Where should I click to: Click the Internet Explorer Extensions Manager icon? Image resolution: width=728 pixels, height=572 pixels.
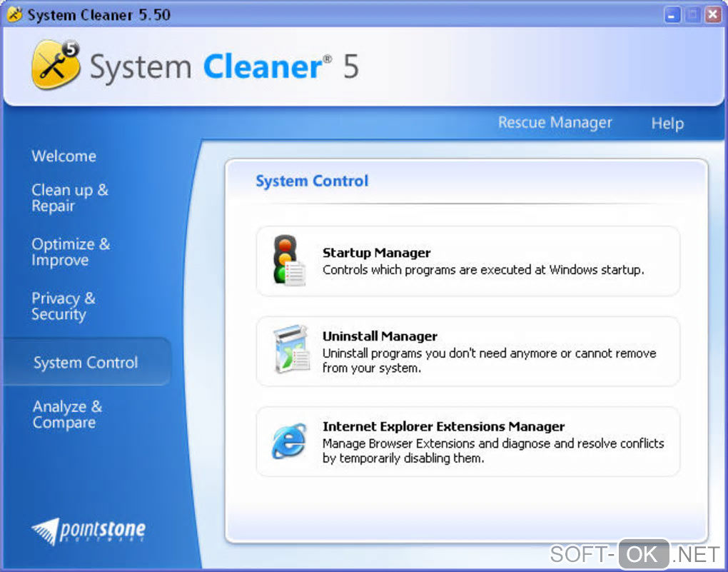point(289,441)
